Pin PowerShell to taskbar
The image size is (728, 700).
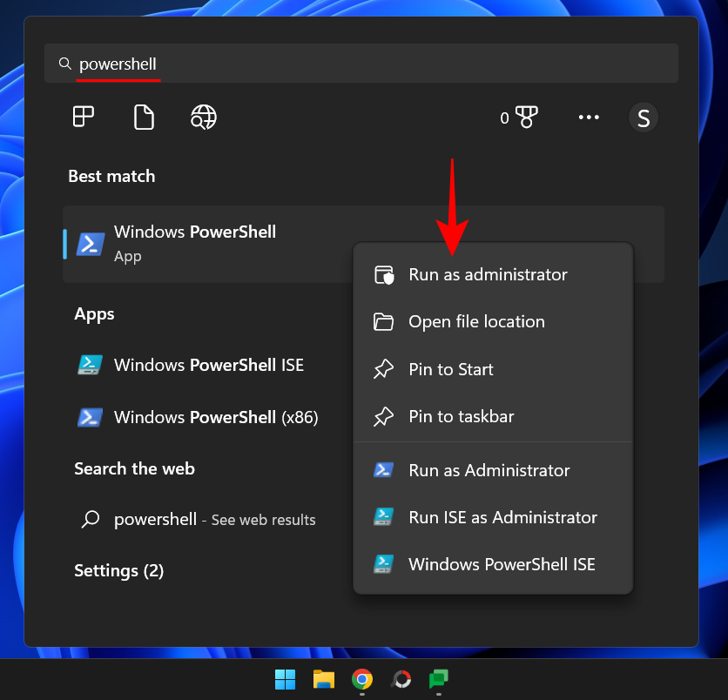click(462, 416)
